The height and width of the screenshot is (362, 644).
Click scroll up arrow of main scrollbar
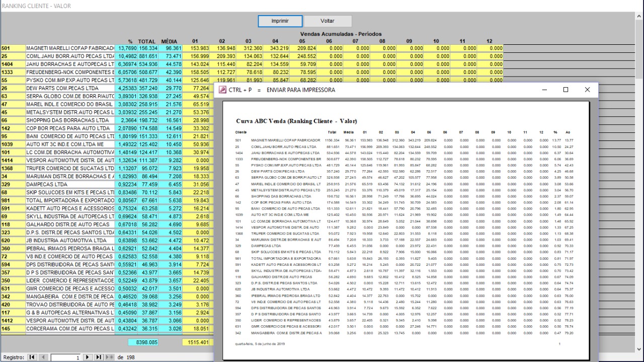639,16
